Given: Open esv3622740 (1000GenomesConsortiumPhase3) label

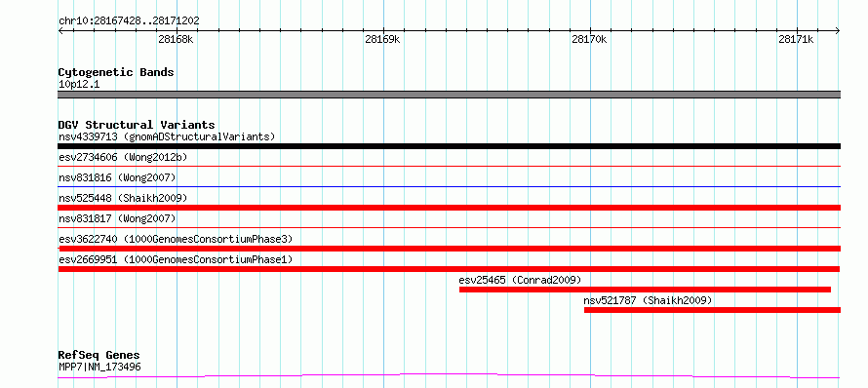Looking at the screenshot, I should pyautogui.click(x=176, y=239).
